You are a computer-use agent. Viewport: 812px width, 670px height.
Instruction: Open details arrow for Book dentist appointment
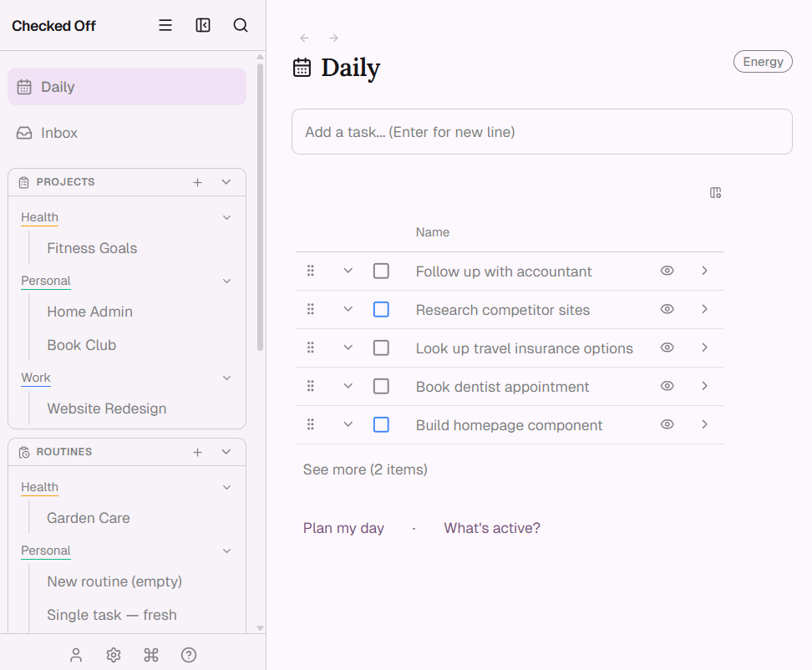coord(704,386)
